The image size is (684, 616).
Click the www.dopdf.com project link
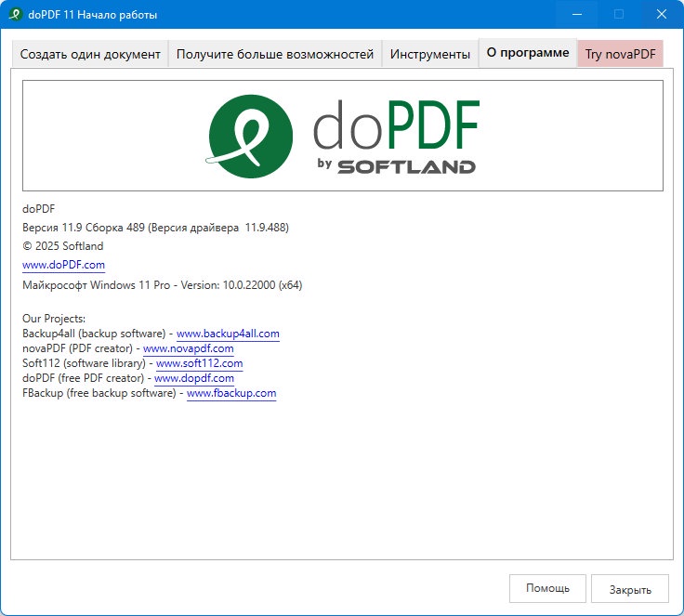194,378
